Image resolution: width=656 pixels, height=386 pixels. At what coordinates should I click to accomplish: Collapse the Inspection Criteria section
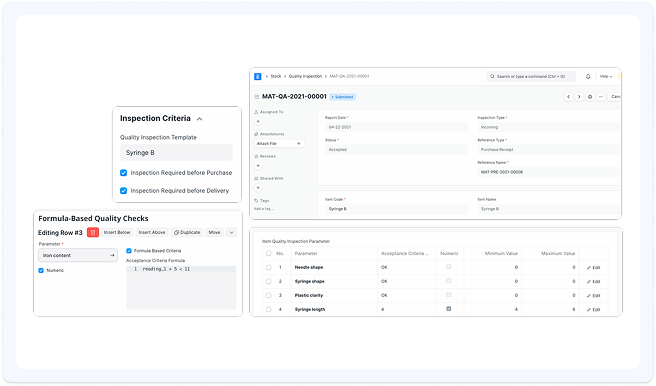tap(200, 119)
